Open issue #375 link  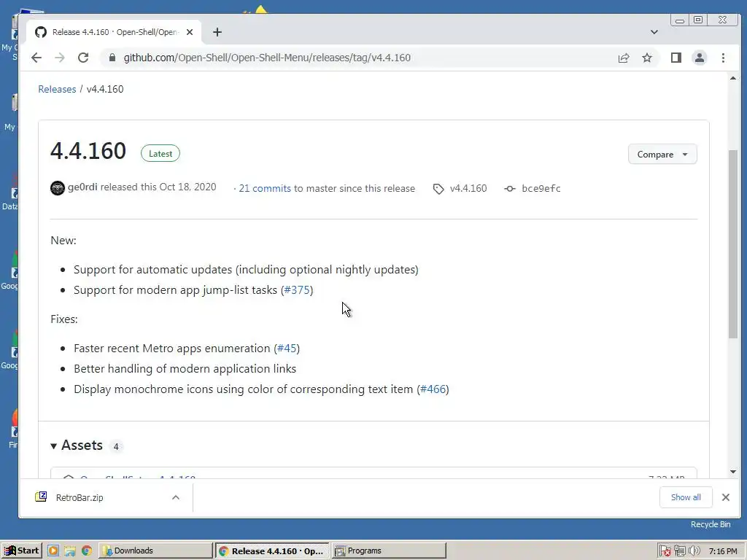click(x=297, y=290)
